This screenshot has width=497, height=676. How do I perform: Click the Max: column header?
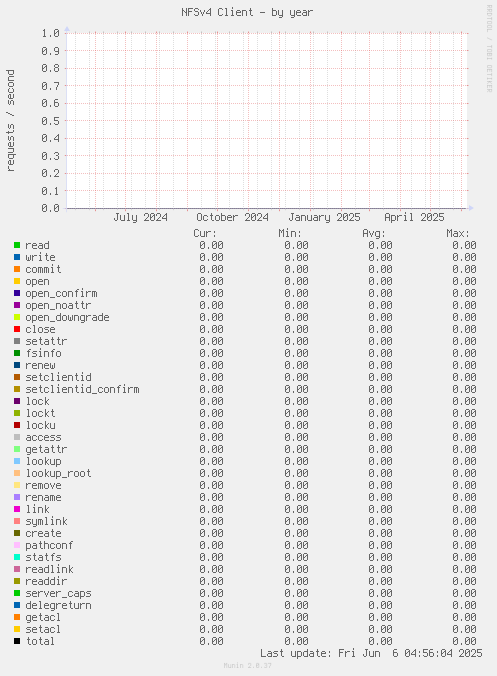pyautogui.click(x=458, y=233)
